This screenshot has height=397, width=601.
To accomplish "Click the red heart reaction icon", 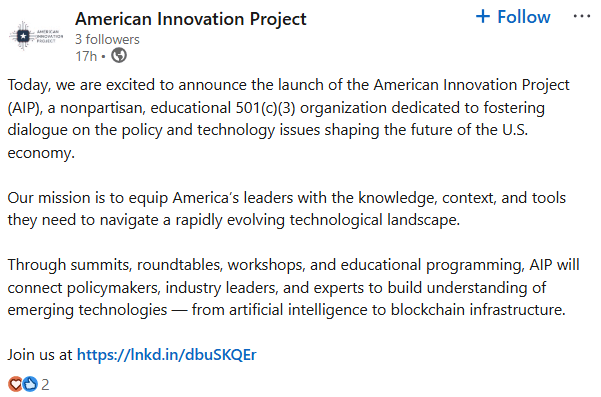I will click(x=15, y=384).
